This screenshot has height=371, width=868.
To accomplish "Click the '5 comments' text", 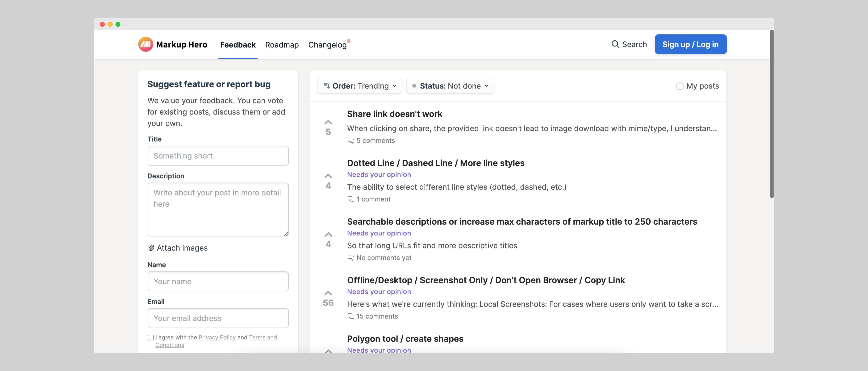I will 376,141.
